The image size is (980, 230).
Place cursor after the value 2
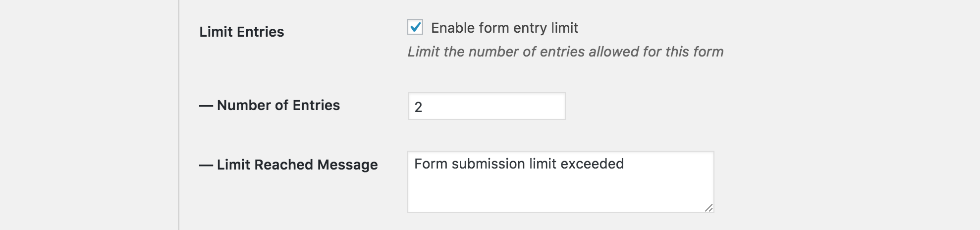423,107
